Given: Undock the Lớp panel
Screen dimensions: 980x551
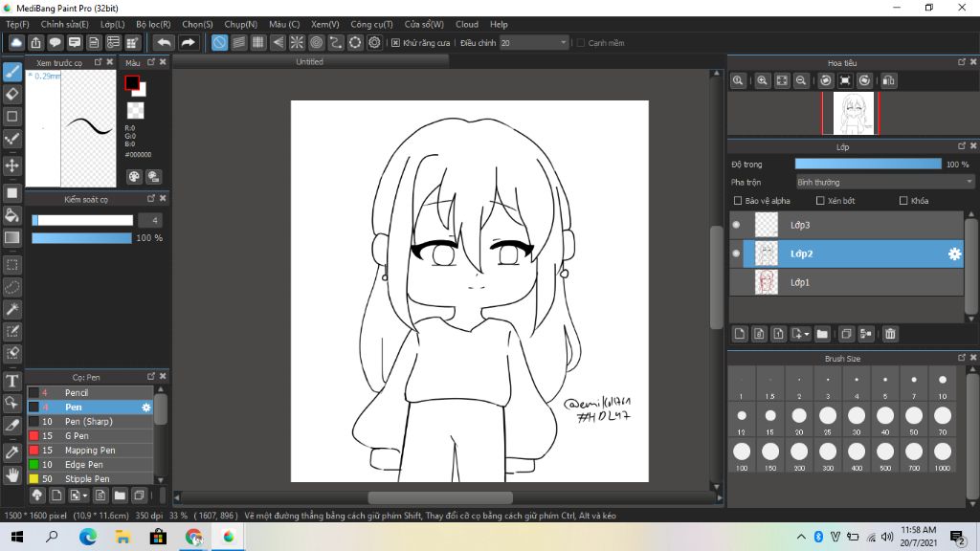Looking at the screenshot, I should [x=961, y=146].
